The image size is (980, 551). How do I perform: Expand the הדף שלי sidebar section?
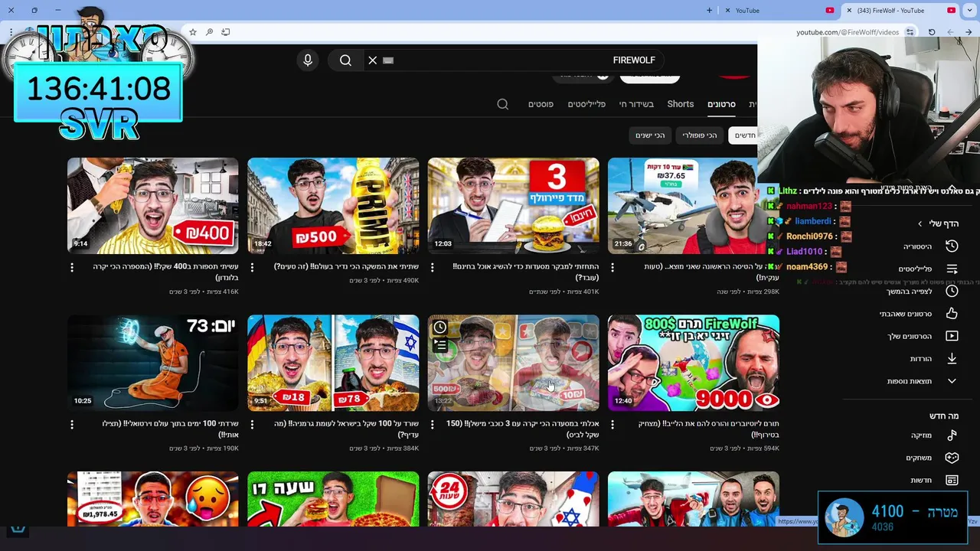coord(938,223)
